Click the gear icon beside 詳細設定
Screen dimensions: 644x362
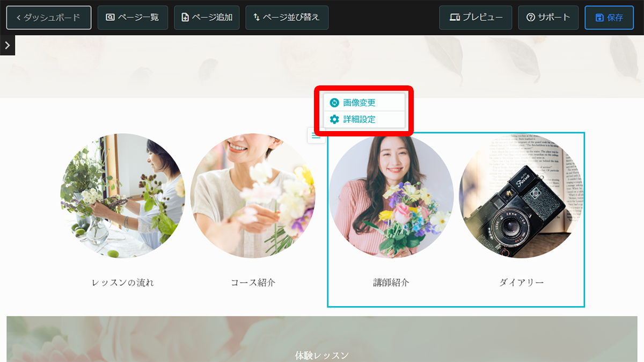[334, 119]
